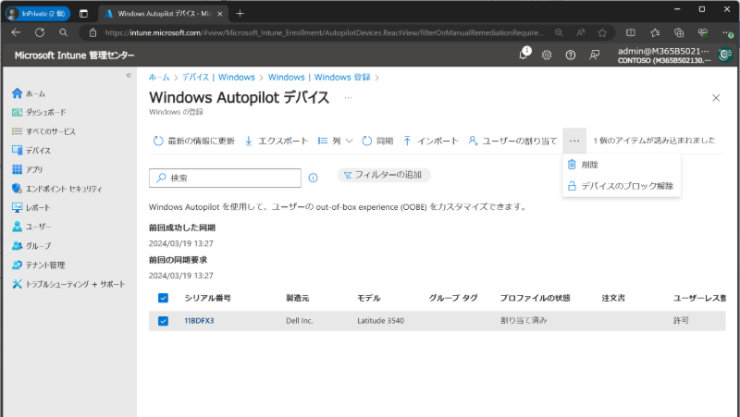Screen dimensions: 740x417
Task: Go to Windows | Windows 登録 breadcrumb
Action: [x=319, y=77]
